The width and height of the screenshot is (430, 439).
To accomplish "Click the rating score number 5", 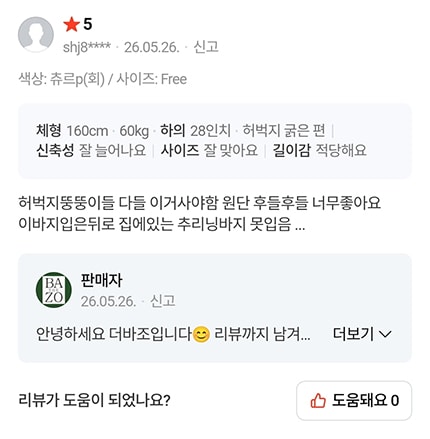I will [x=87, y=24].
